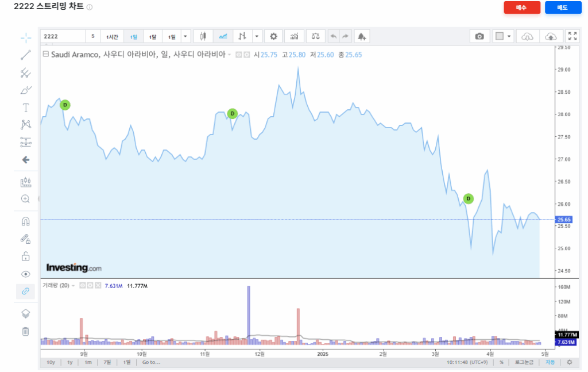Open the prediction and measurement tool
The width and height of the screenshot is (588, 372).
click(x=26, y=142)
